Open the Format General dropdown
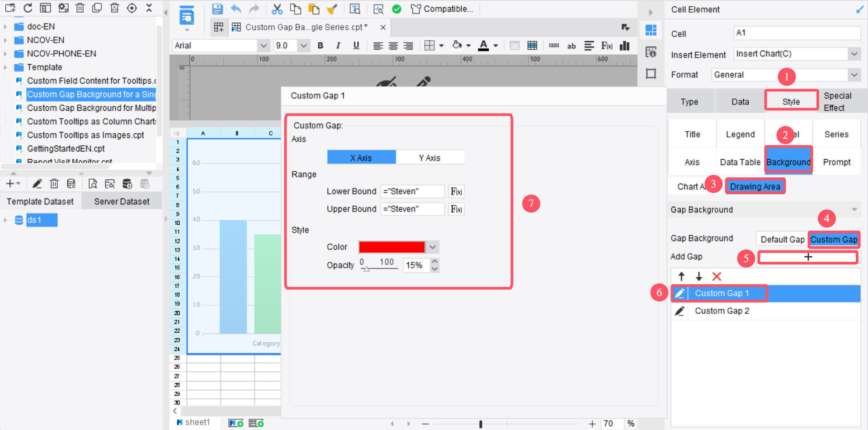The height and width of the screenshot is (430, 868). pos(854,75)
